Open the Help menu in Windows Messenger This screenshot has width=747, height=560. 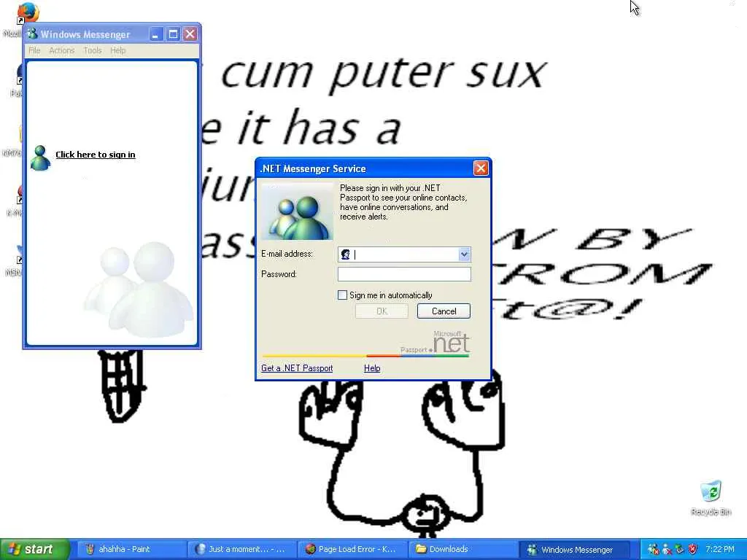(117, 50)
